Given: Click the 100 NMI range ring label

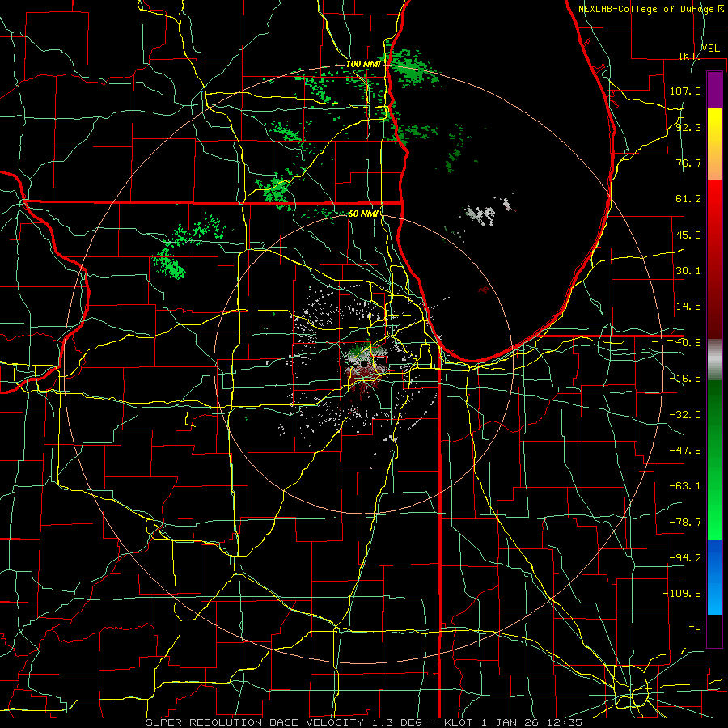Looking at the screenshot, I should 363,64.
